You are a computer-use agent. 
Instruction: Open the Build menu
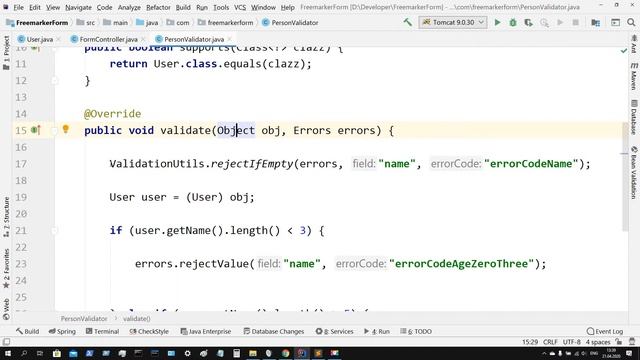click(x=183, y=7)
